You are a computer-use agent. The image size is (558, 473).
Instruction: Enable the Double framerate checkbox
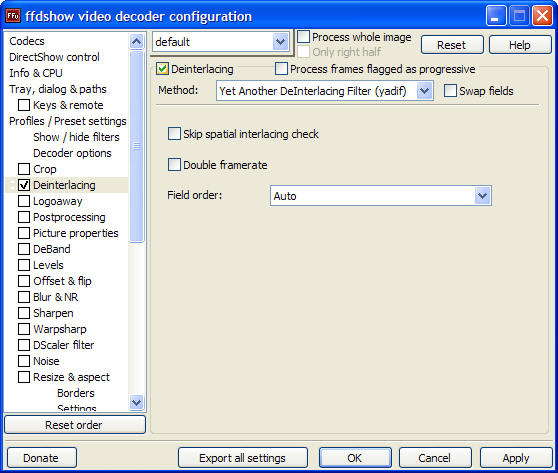click(x=174, y=165)
